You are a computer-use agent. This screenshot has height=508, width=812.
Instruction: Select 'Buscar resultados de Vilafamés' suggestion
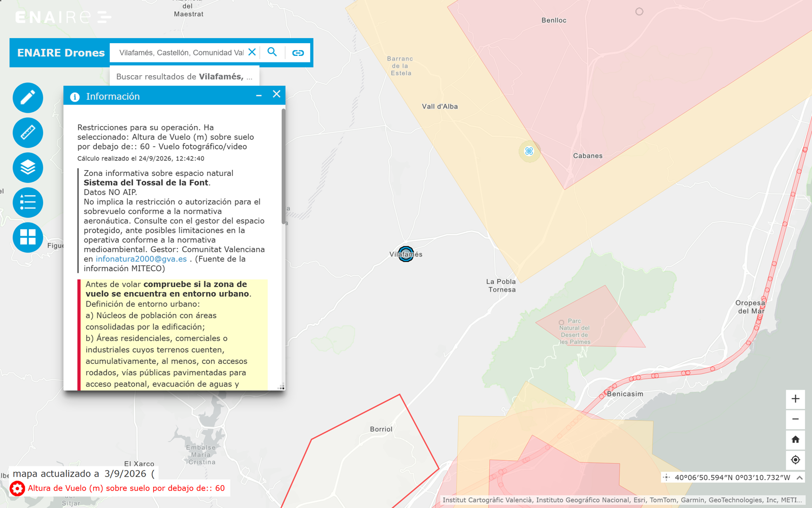pyautogui.click(x=184, y=77)
